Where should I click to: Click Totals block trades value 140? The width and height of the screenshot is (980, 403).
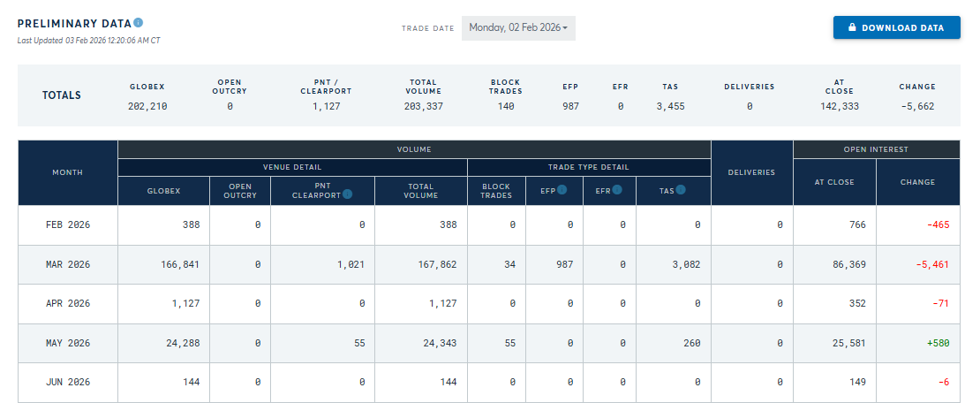coord(506,106)
